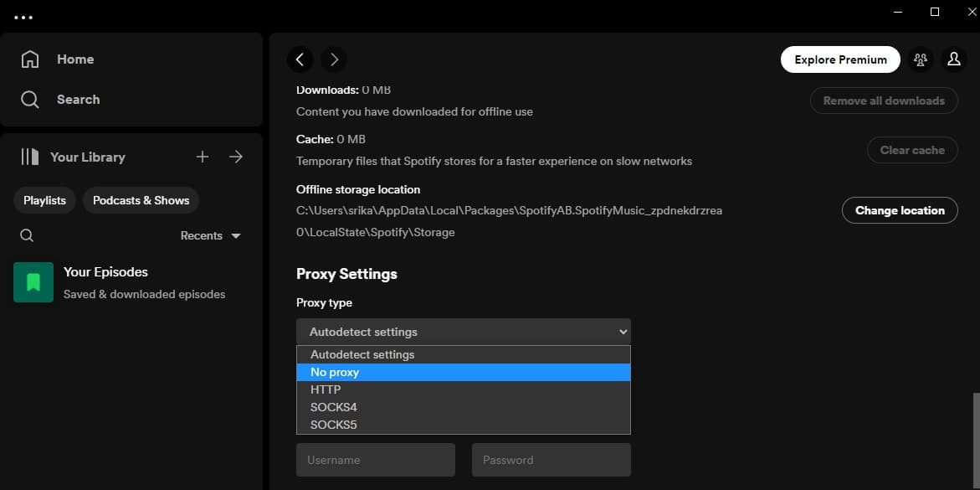Click the Proxy type combo box

[464, 332]
